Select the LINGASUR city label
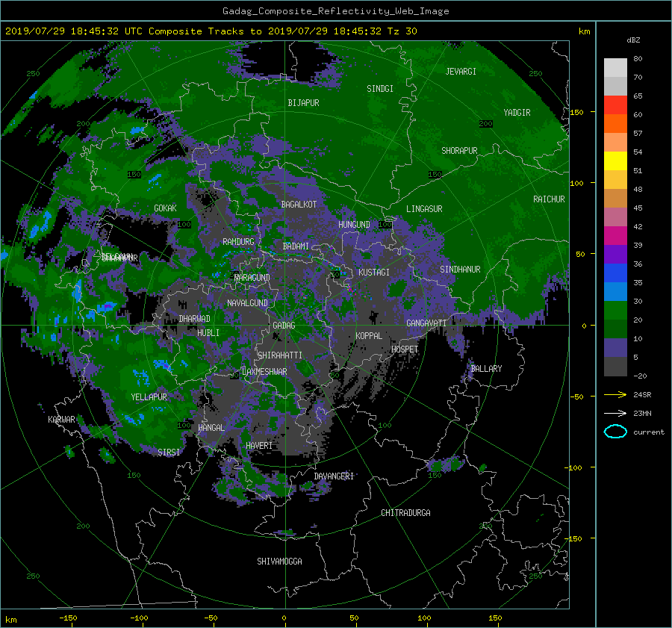The width and height of the screenshot is (672, 628). [424, 209]
